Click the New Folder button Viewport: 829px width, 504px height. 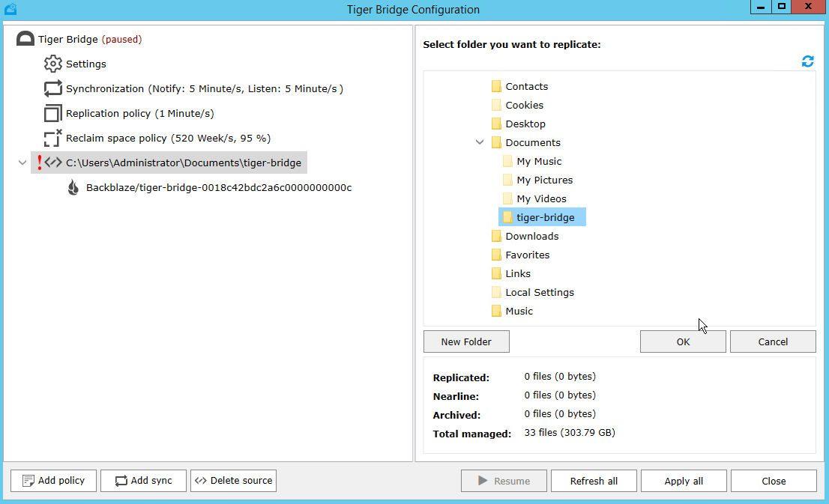(466, 341)
